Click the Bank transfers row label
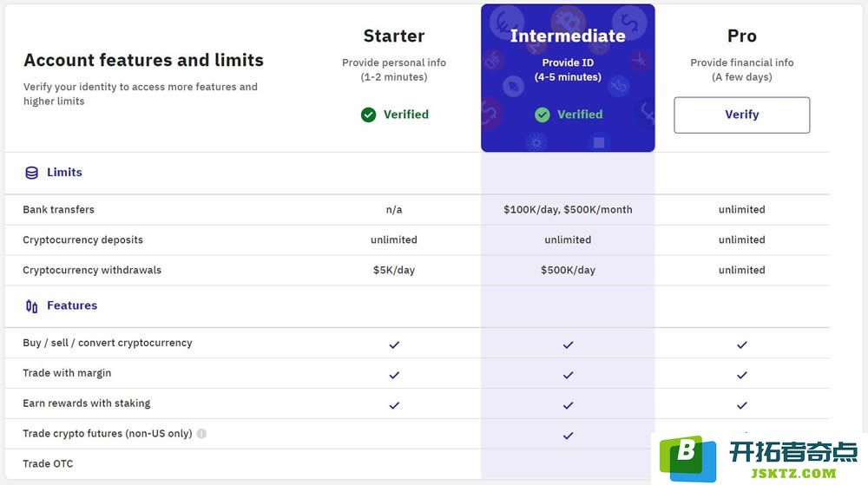The image size is (868, 485). click(x=59, y=210)
